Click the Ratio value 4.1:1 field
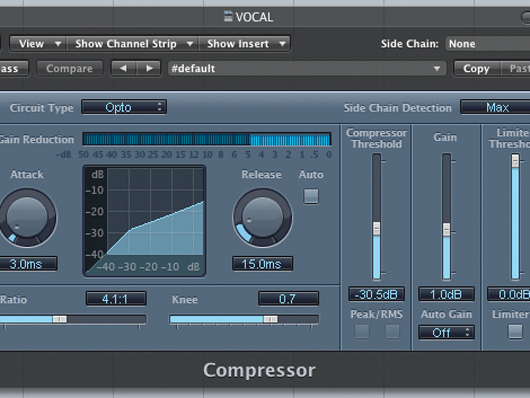The height and width of the screenshot is (398, 530). click(116, 299)
